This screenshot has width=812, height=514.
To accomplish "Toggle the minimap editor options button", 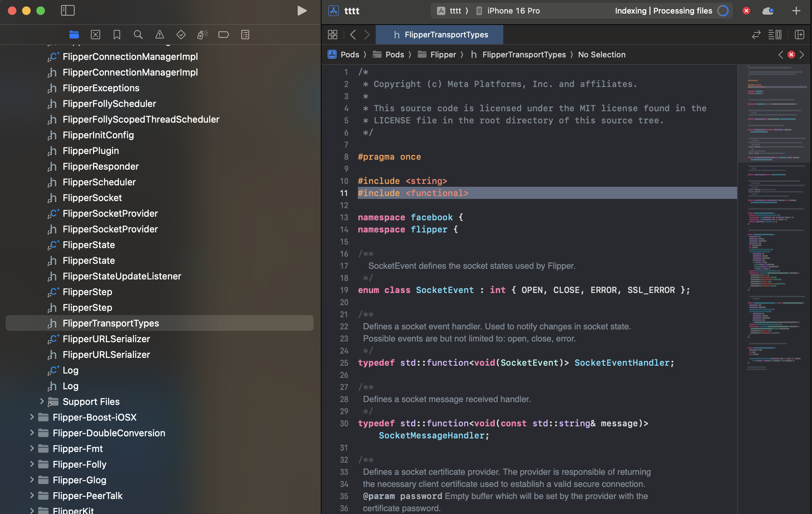I will point(775,35).
